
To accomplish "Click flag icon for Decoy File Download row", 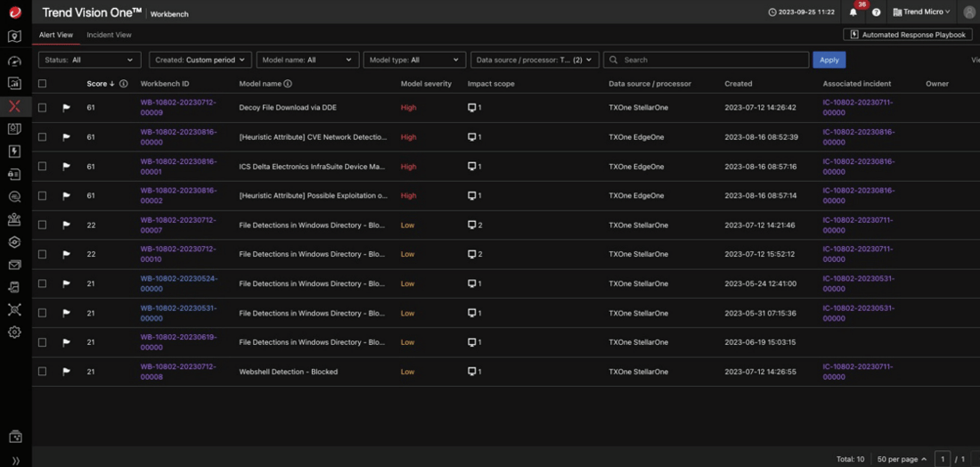I will [66, 108].
